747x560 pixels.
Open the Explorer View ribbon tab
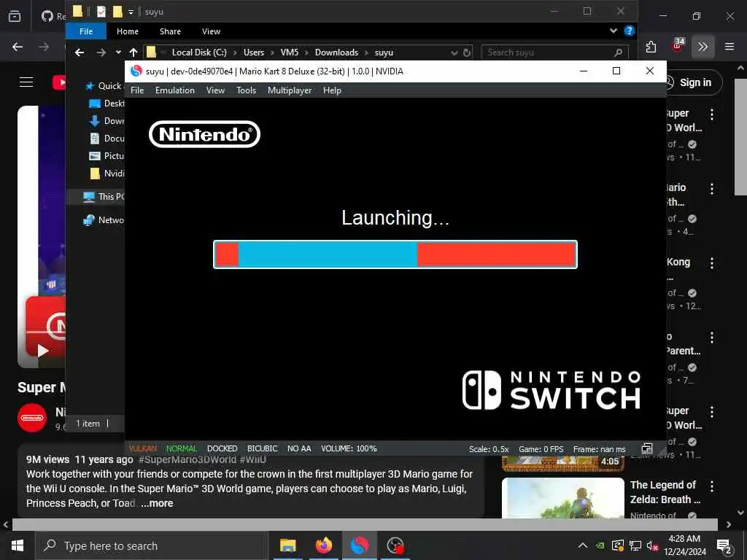point(211,31)
